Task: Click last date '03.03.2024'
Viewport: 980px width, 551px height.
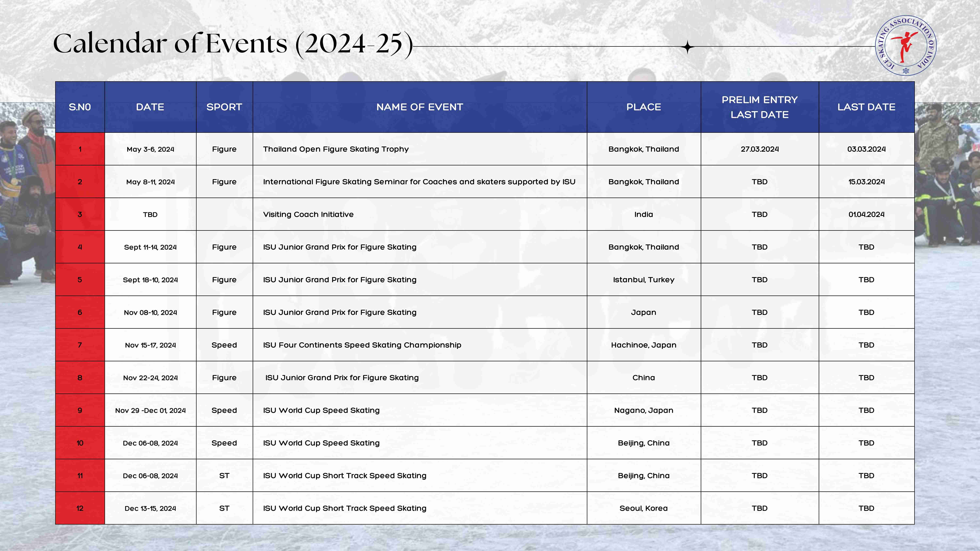Action: pos(866,149)
